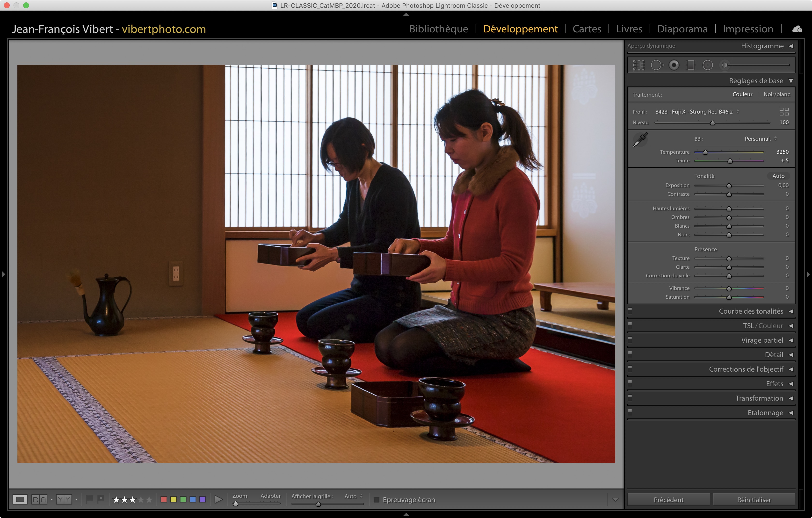Select the Spot Removal tool
The width and height of the screenshot is (812, 518).
tap(656, 65)
